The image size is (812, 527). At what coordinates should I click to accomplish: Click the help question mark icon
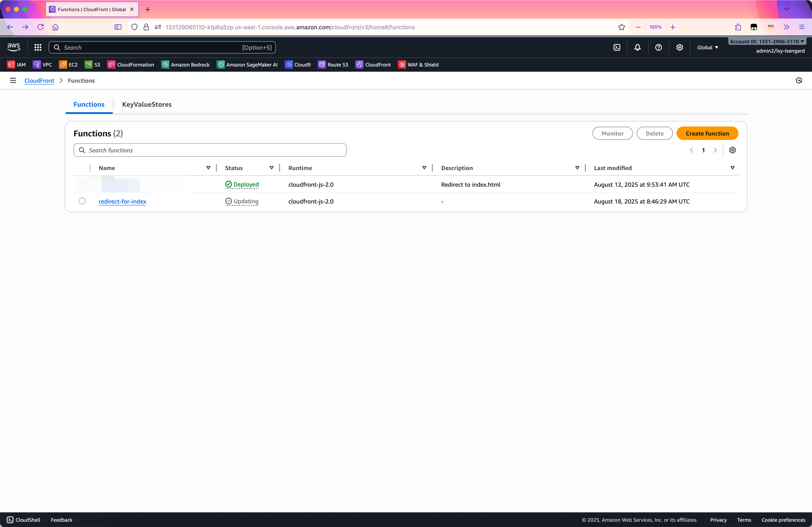[x=658, y=47]
